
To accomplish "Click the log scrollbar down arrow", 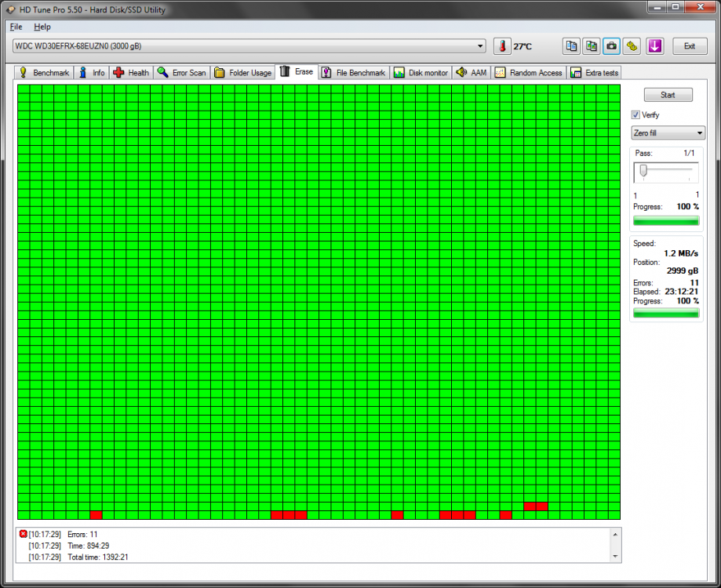I will pos(615,557).
